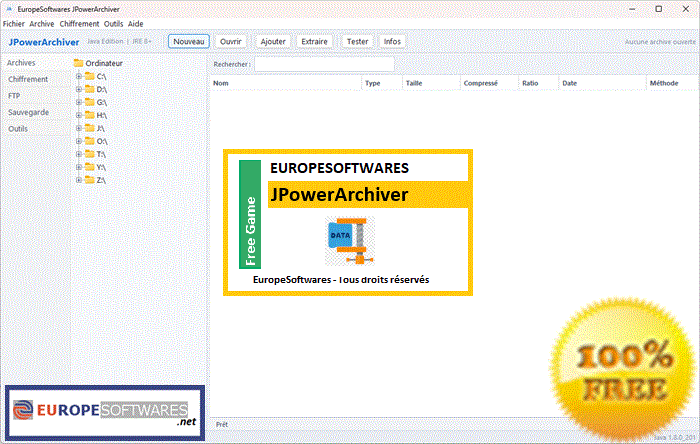Select the Ordinateur folder icon

(x=79, y=63)
